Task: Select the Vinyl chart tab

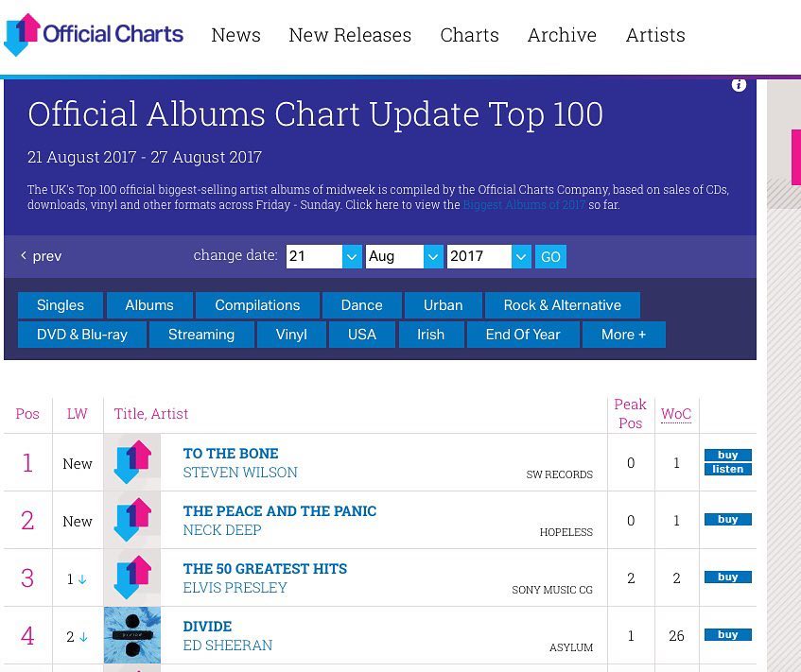Action: click(x=291, y=335)
